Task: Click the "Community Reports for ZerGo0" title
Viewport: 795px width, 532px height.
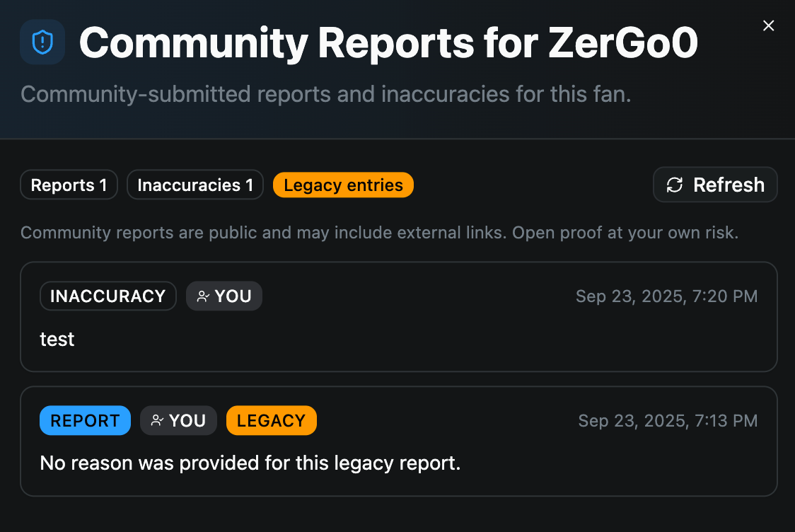Action: 388,43
